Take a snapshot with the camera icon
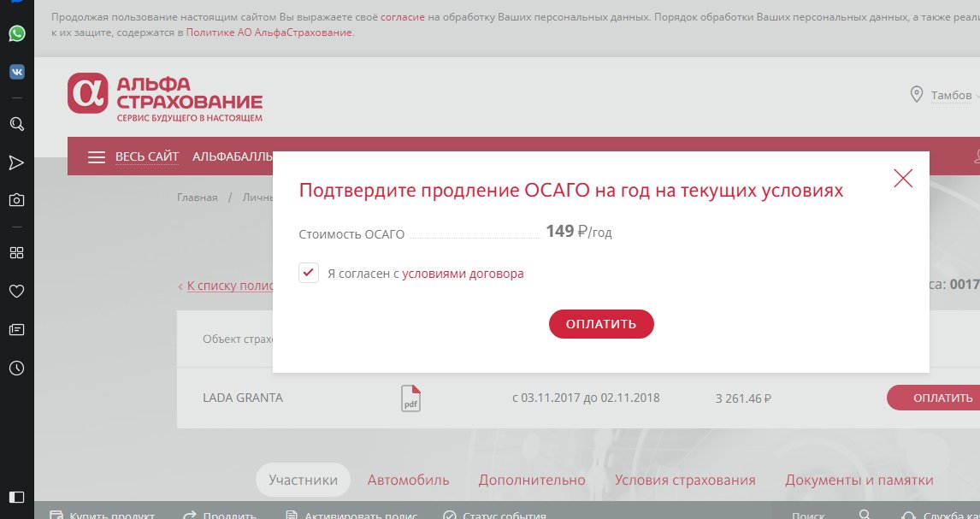 [17, 200]
